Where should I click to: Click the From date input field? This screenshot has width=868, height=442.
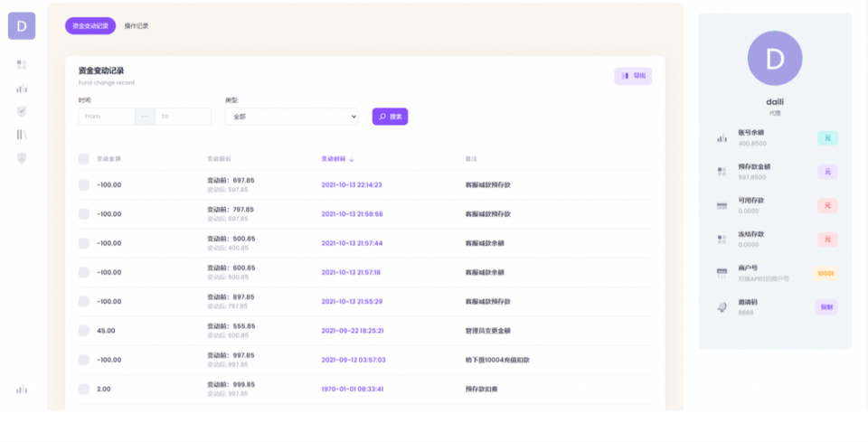click(106, 117)
